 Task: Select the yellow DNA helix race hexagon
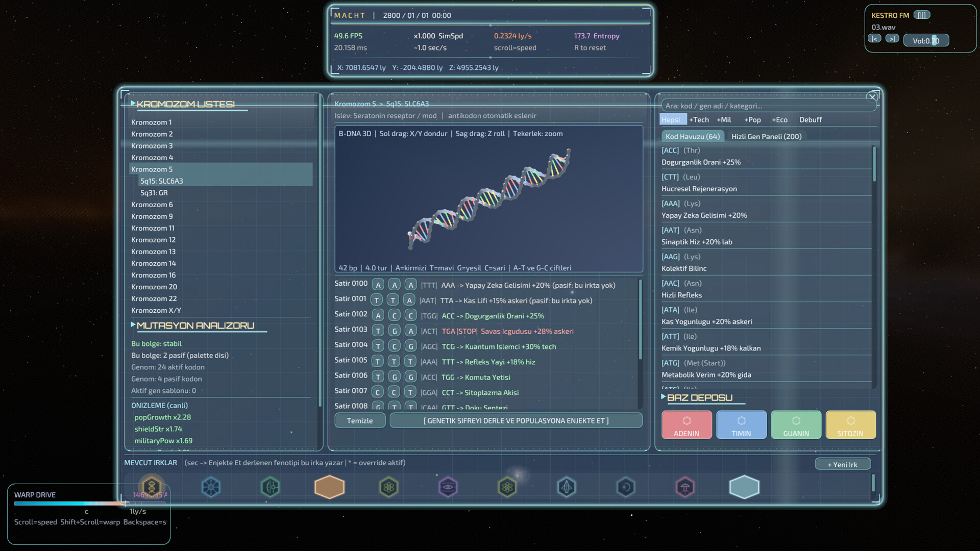coord(152,487)
